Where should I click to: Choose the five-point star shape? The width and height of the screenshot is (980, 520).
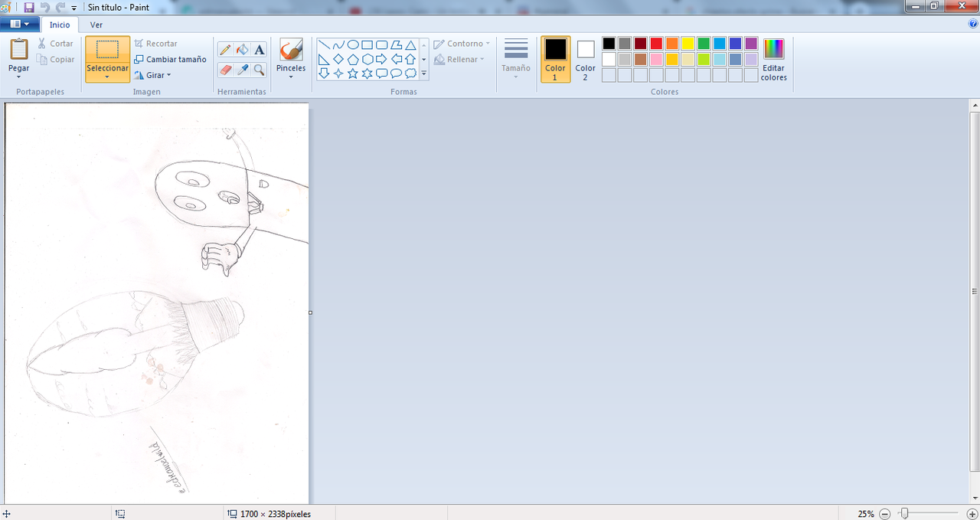click(352, 74)
